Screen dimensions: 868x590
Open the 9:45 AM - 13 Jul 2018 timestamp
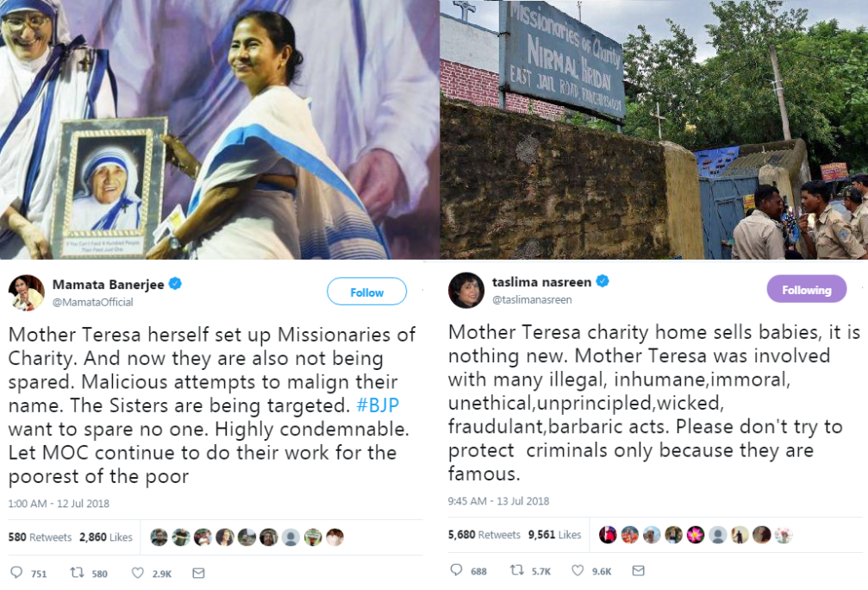[498, 501]
